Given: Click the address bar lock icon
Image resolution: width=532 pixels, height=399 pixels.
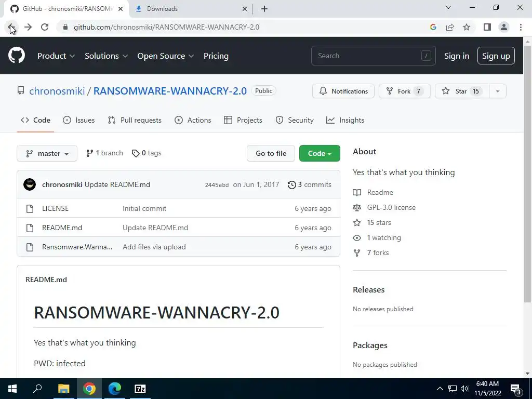Looking at the screenshot, I should coord(65,27).
